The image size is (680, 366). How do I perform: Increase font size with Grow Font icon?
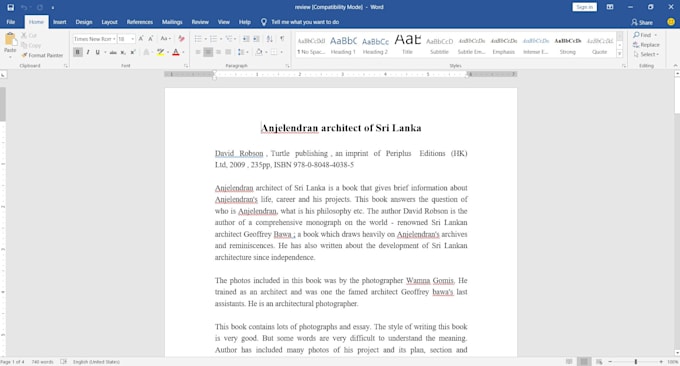(x=141, y=39)
